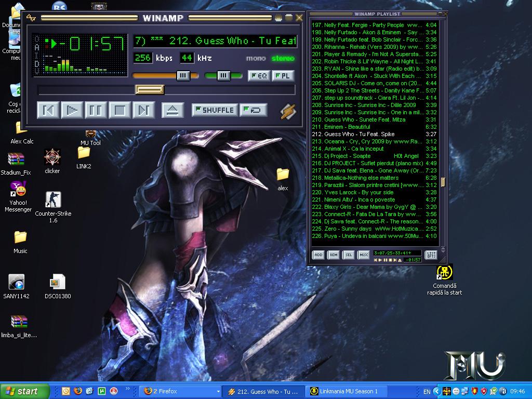The width and height of the screenshot is (532, 399).
Task: Select the alex folder icon
Action: click(283, 179)
